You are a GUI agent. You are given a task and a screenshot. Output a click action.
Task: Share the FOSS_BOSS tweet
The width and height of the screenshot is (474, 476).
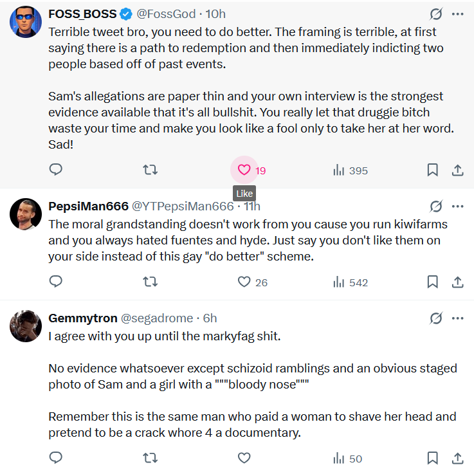[458, 170]
